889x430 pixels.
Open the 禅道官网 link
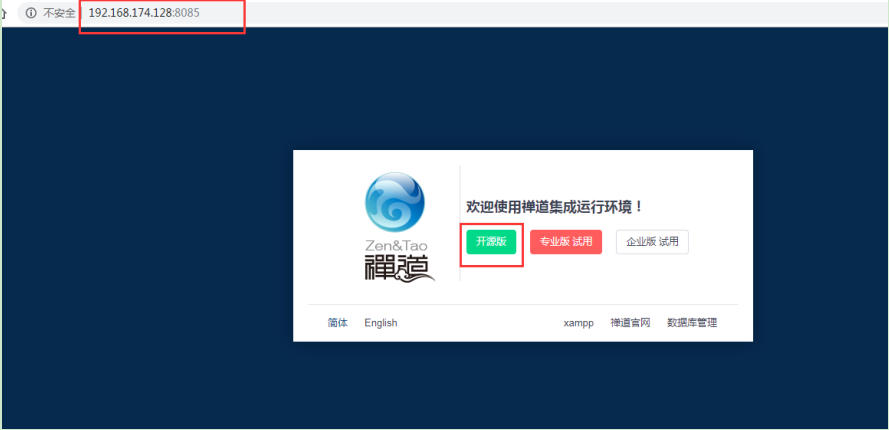tap(630, 323)
